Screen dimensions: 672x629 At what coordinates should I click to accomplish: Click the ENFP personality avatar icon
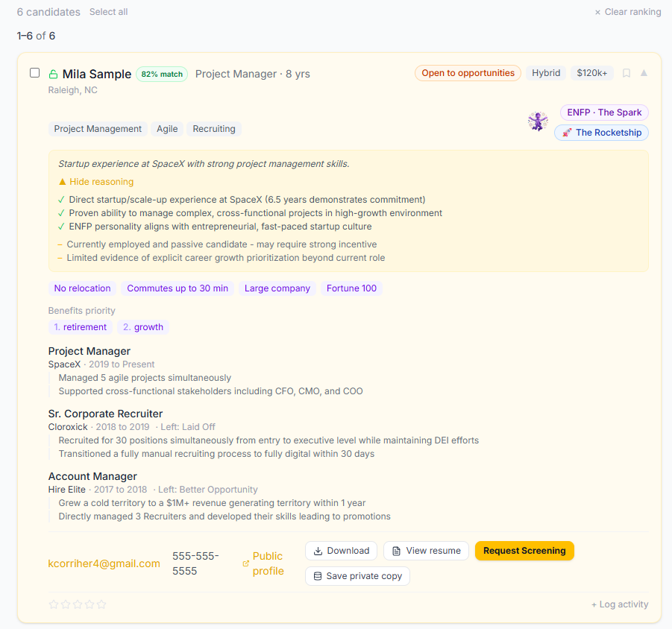pyautogui.click(x=538, y=121)
